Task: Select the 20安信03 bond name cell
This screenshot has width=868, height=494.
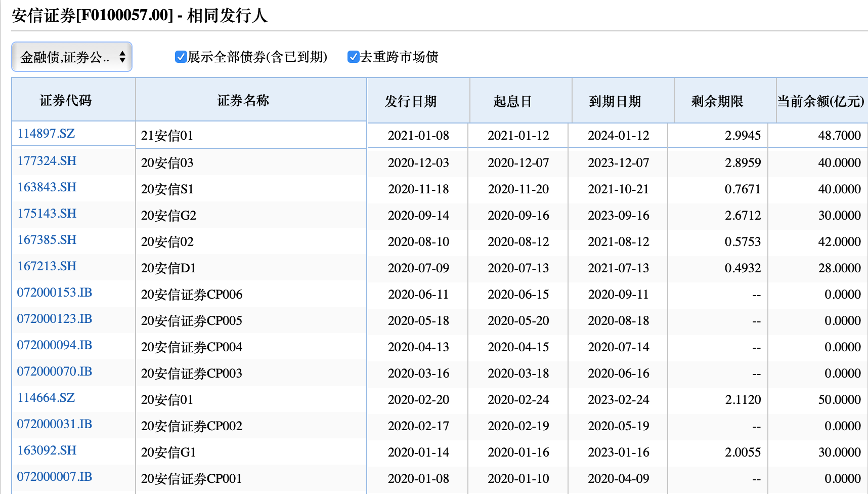Action: click(x=251, y=162)
